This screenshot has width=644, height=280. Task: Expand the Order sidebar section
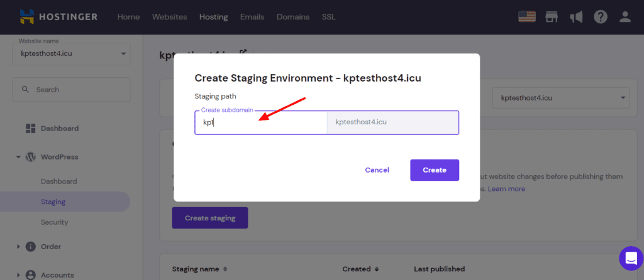tap(18, 247)
